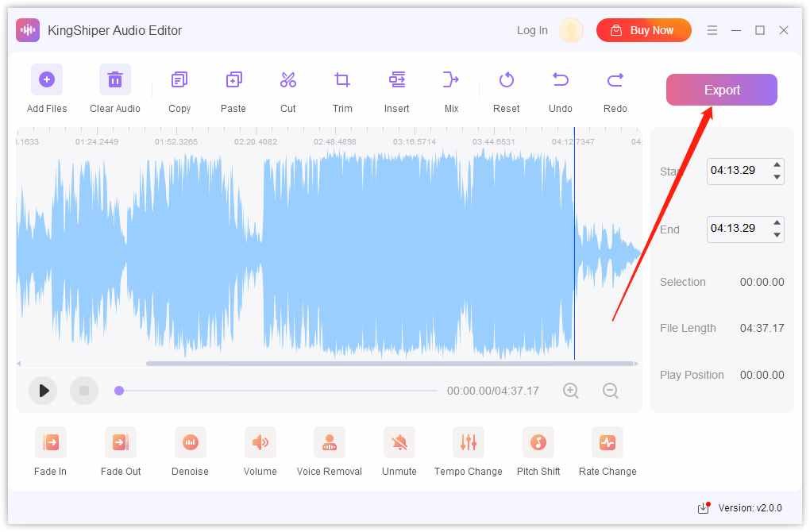Open the Denoise effect
Image resolution: width=810 pixels, height=532 pixels.
pos(190,442)
